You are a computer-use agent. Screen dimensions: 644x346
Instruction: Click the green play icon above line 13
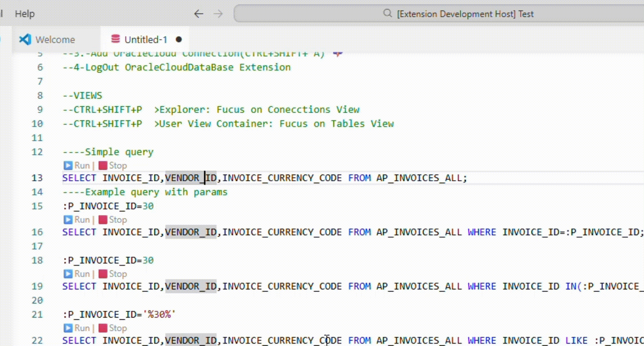point(68,165)
